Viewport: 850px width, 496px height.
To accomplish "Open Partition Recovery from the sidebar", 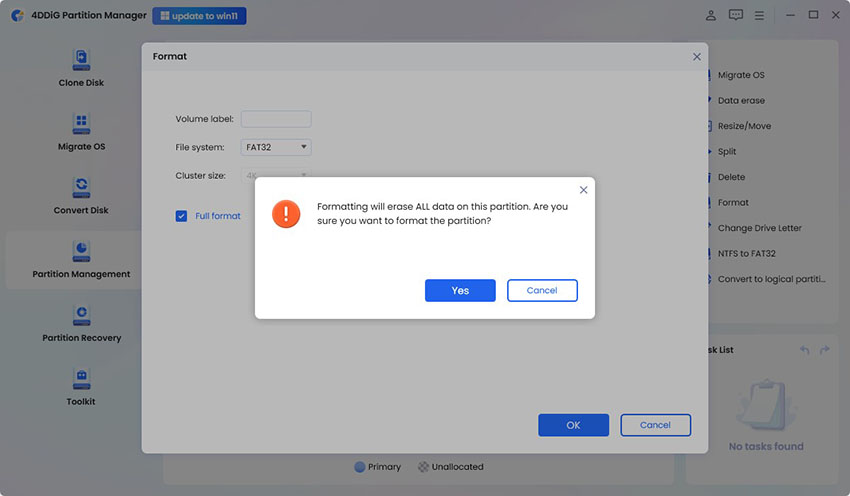I will pyautogui.click(x=81, y=324).
